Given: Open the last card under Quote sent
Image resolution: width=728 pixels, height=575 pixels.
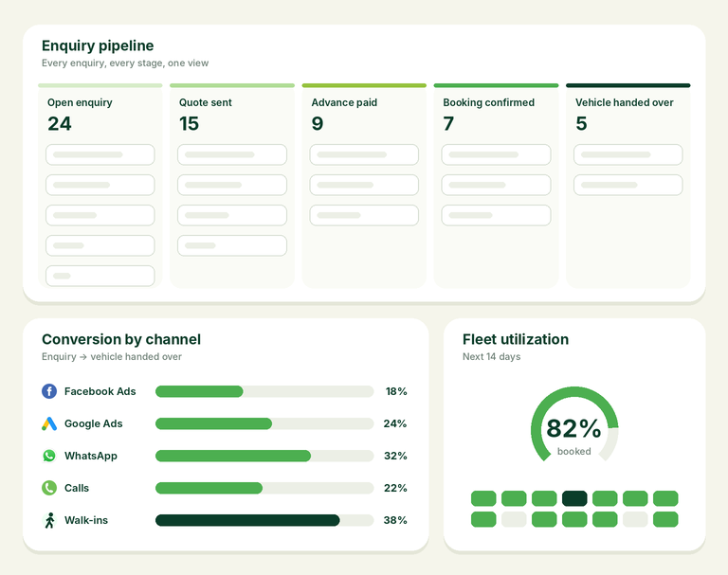Looking at the screenshot, I should point(232,245).
